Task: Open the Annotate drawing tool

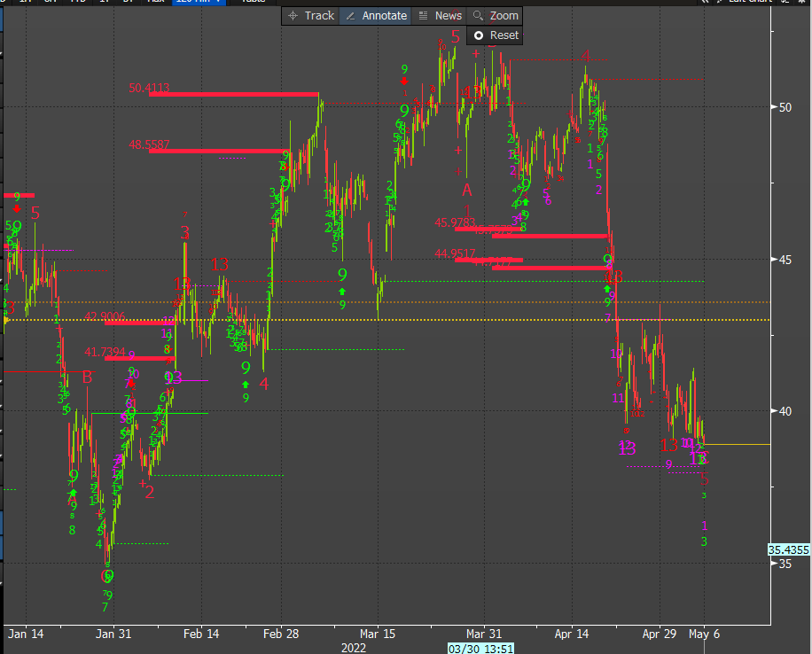Action: coord(377,16)
